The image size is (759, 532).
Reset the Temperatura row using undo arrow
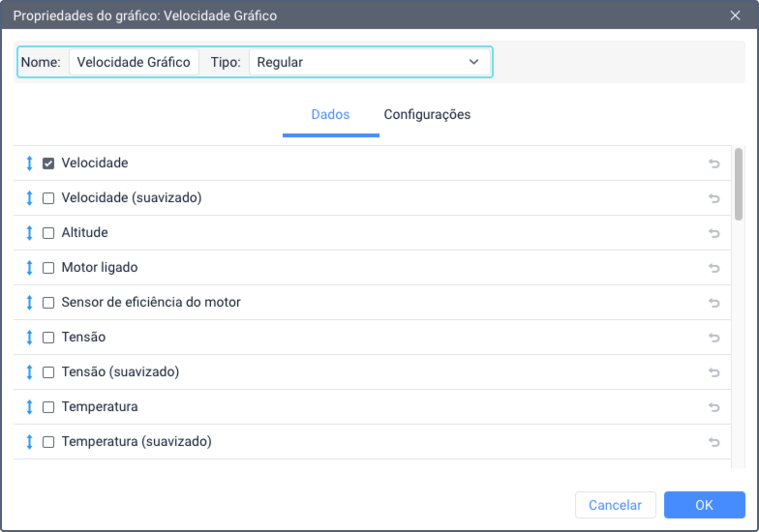[714, 407]
